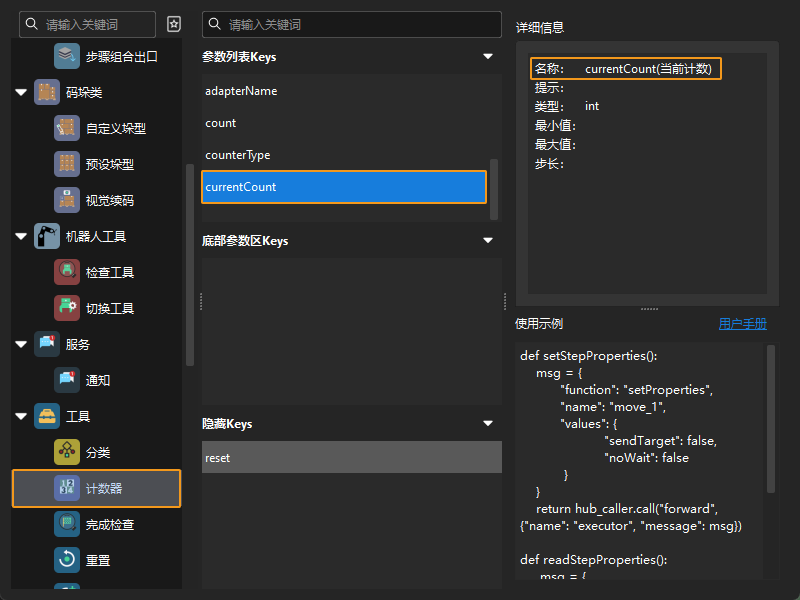Click the 分类 tool icon
Image resolution: width=800 pixels, height=600 pixels.
[x=67, y=452]
